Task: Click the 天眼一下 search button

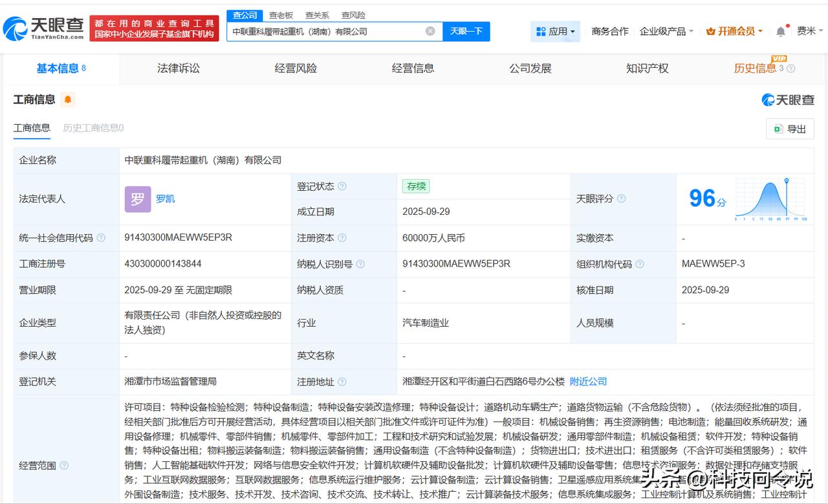Action: point(466,31)
